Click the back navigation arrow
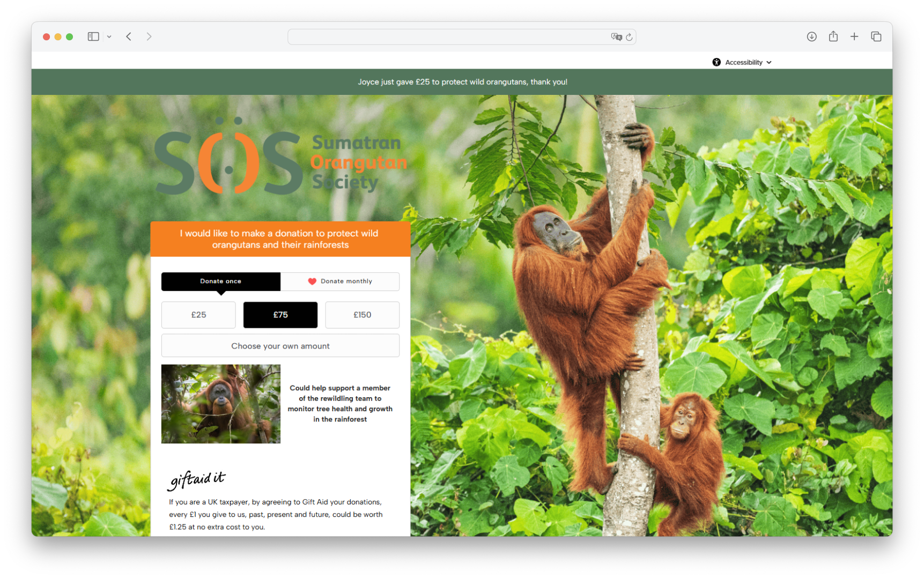The image size is (924, 579). point(129,36)
